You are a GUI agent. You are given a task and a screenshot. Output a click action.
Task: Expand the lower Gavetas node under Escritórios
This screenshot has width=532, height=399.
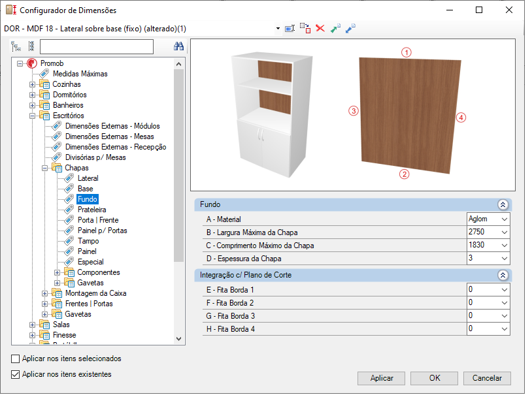coord(45,314)
